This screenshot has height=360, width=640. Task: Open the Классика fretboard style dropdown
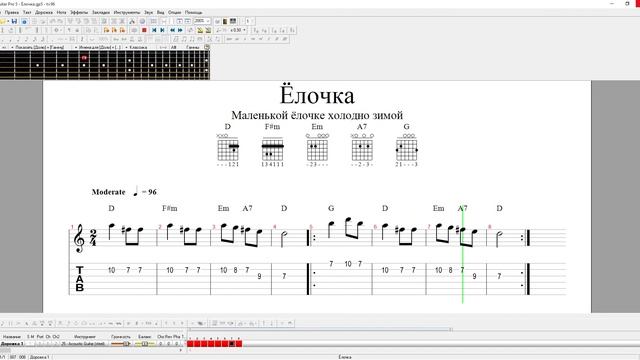(x=138, y=47)
